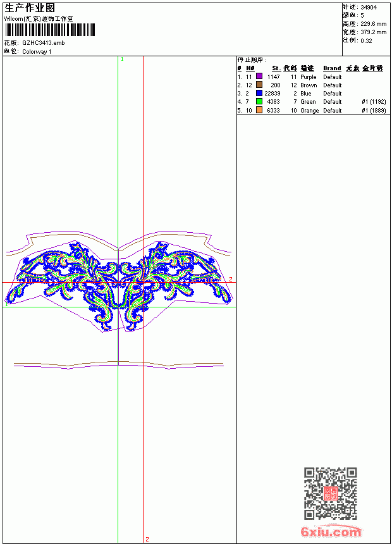Click the red marker 2 at bottom
This screenshot has height=544, width=392.
[x=147, y=539]
